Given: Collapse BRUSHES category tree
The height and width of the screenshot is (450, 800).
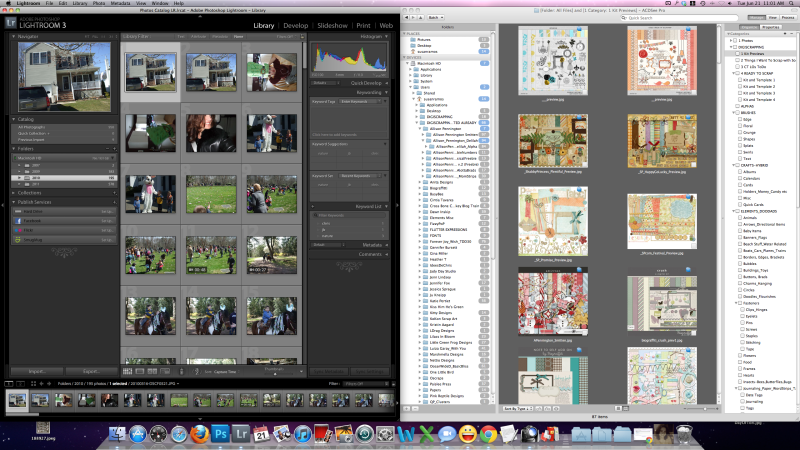Looking at the screenshot, I should 734,113.
